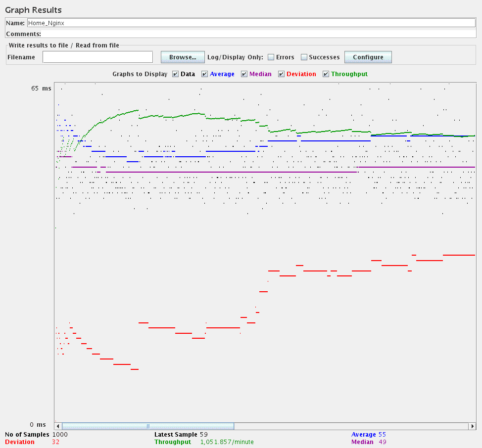Click the Deviation legend label

(x=301, y=74)
